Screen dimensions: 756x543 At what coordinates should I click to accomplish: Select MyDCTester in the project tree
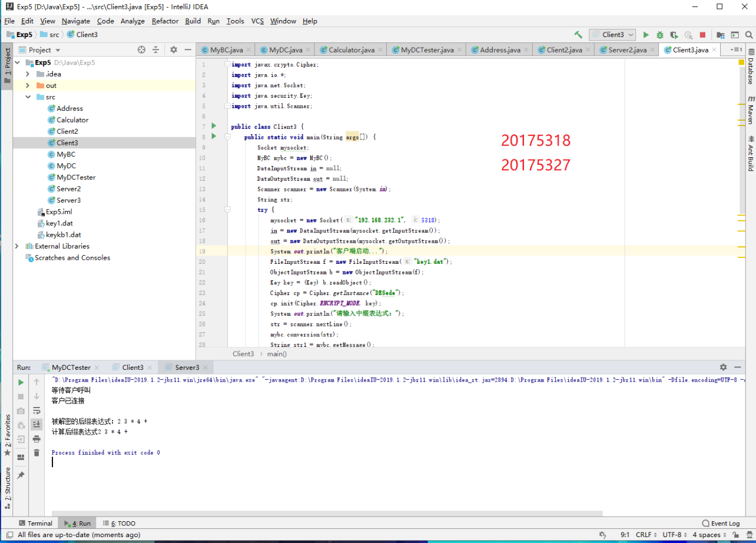point(76,177)
